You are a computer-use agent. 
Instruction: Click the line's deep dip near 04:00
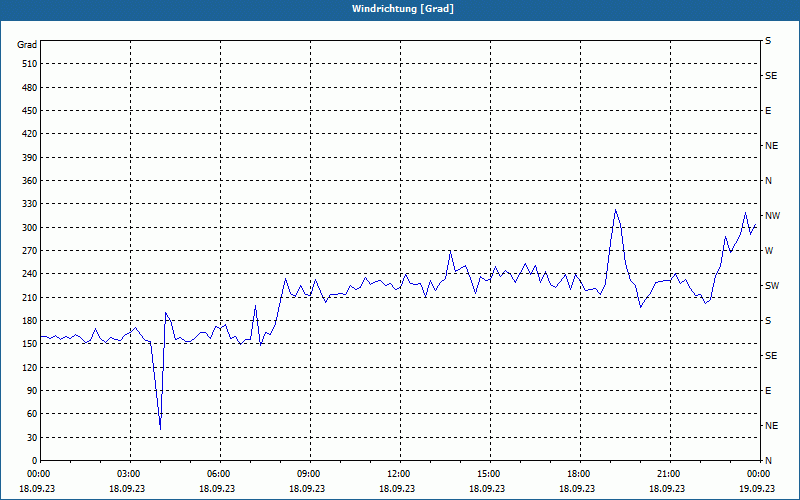pos(160,428)
